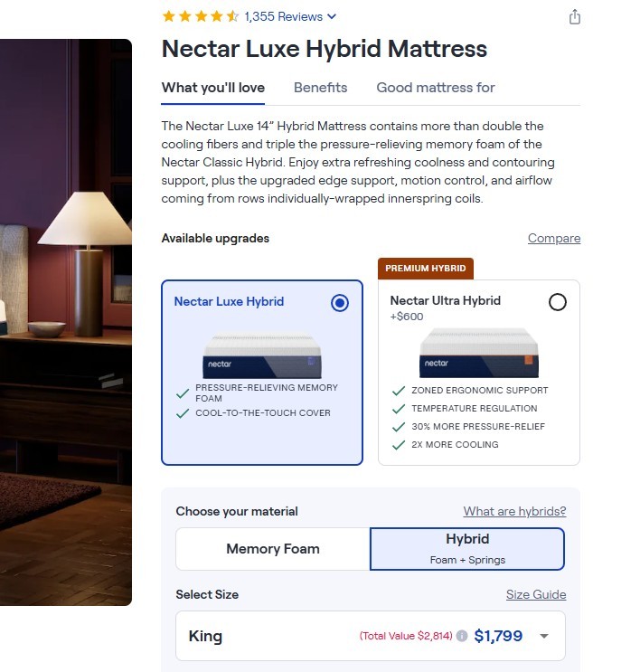Select the Nectar Ultra Hybrid radio button
The image size is (640, 672).
558,302
